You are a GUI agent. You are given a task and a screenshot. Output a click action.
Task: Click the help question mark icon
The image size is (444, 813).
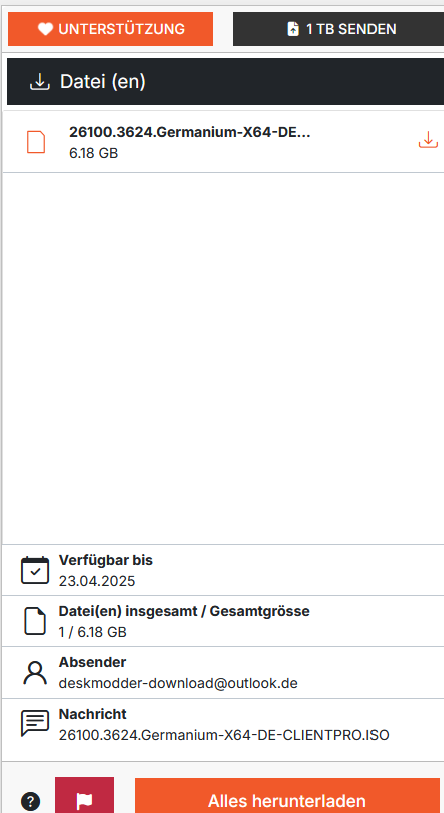[x=31, y=801]
